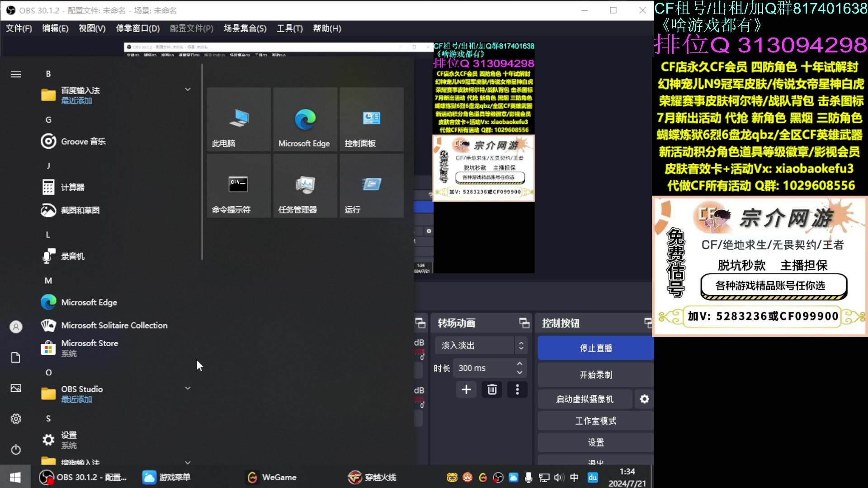
Task: Increase the duration stepper up arrow
Action: point(519,364)
